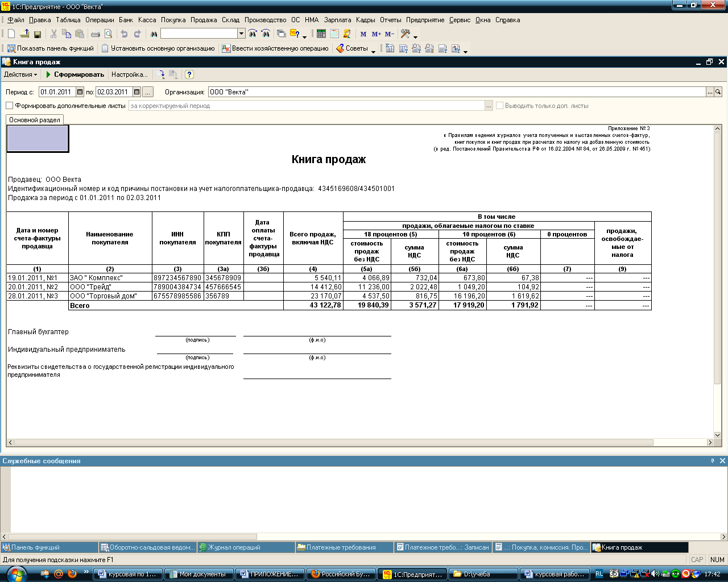The height and width of the screenshot is (582, 728).
Task: Click the M memory icon
Action: (363, 34)
